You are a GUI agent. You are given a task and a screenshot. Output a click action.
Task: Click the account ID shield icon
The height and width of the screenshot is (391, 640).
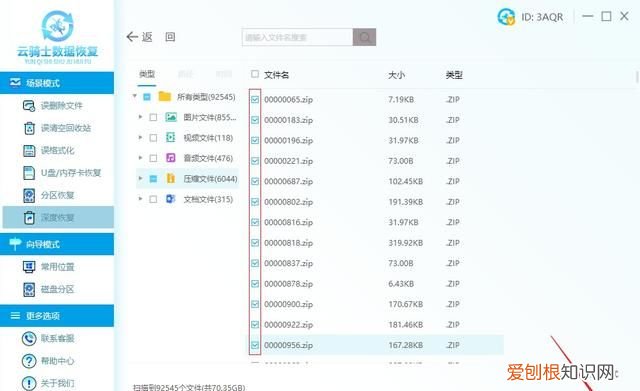coord(506,17)
